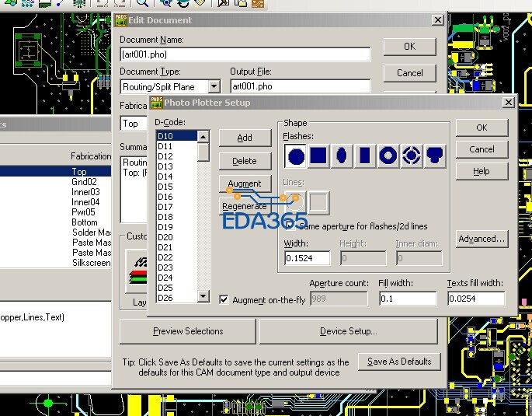Viewport: 532px width, 416px height.
Task: Click Cancel in Edit Document dialog
Action: point(409,73)
